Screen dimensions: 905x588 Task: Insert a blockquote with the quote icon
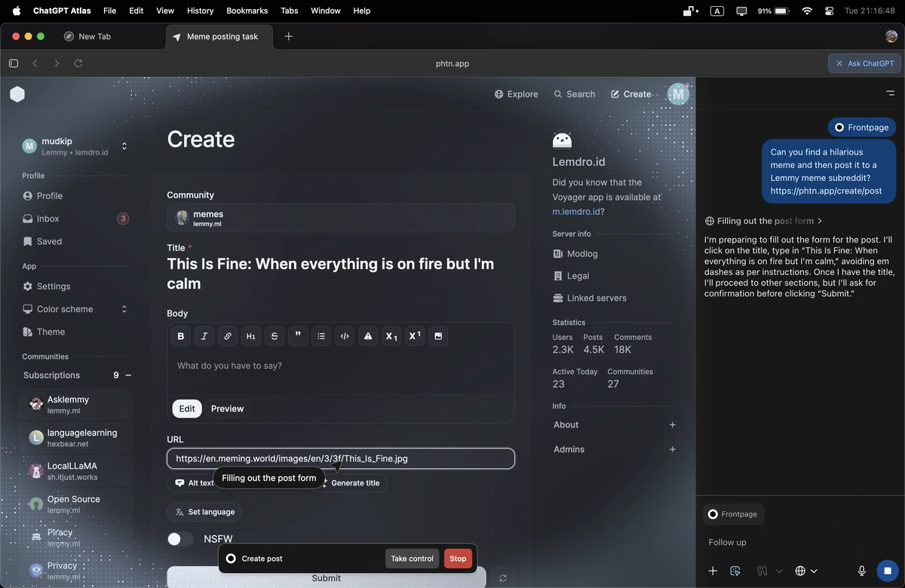pos(298,336)
